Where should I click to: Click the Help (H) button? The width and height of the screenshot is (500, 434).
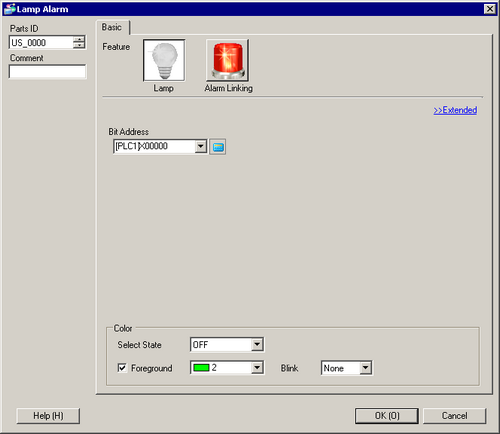(48, 416)
